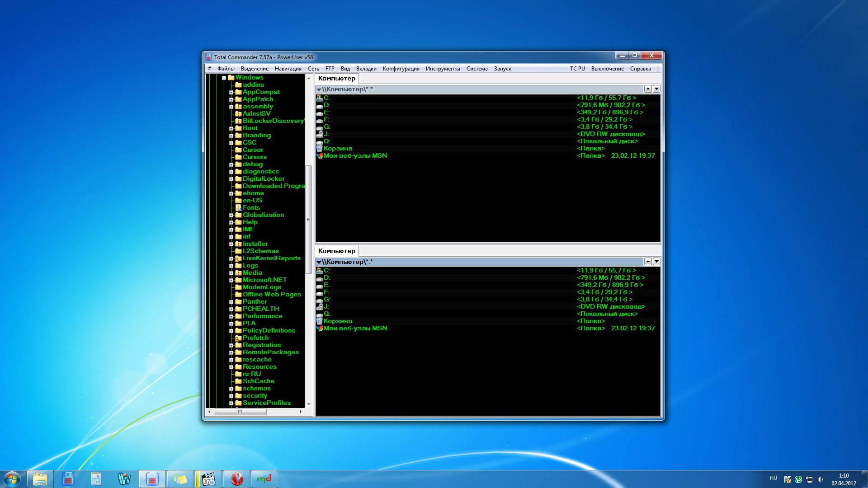Open lower panel path dropdown triangle

[319, 262]
